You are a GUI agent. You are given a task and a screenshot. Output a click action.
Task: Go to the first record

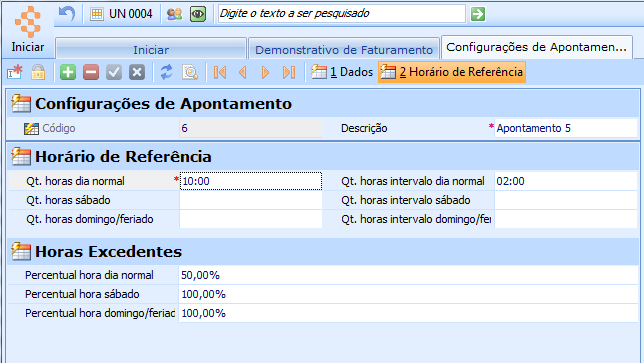pos(220,72)
